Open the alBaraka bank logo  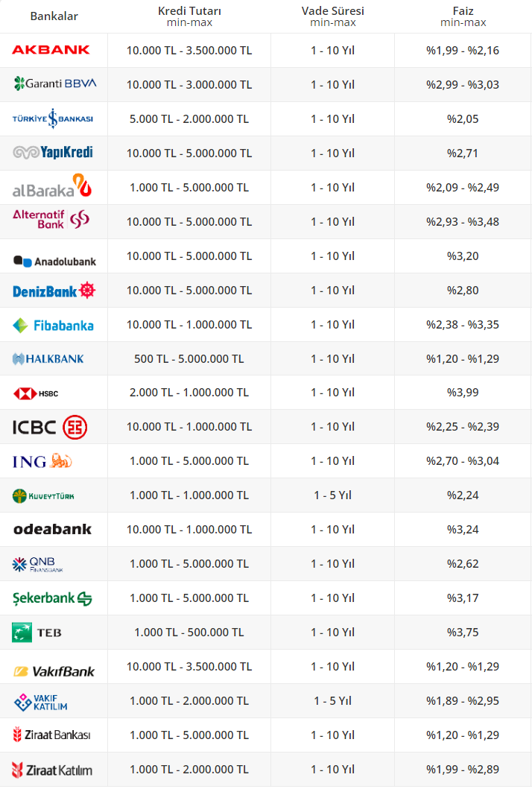(53, 186)
